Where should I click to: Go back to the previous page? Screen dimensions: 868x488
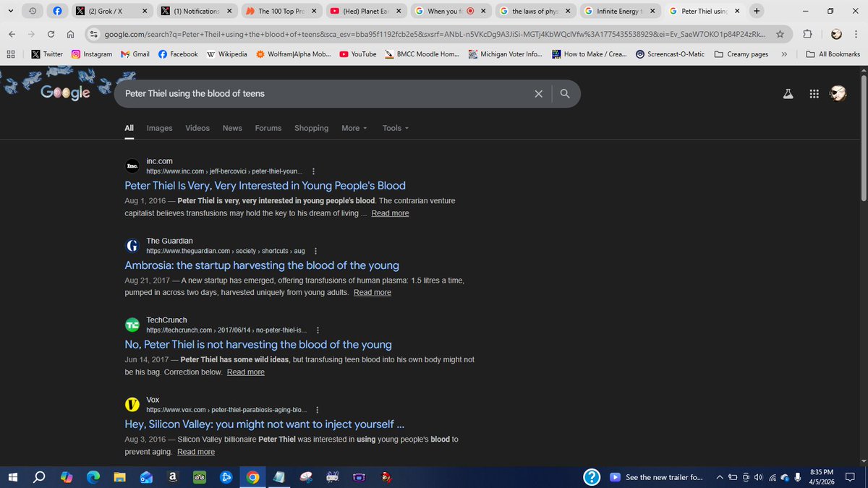(x=12, y=34)
